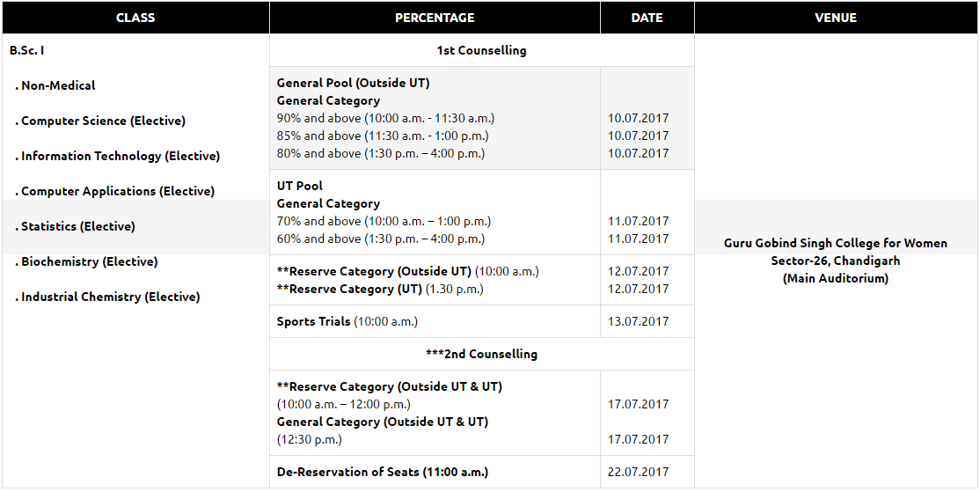This screenshot has width=980, height=492.
Task: Click the UT Pool heading text
Action: coord(299,186)
